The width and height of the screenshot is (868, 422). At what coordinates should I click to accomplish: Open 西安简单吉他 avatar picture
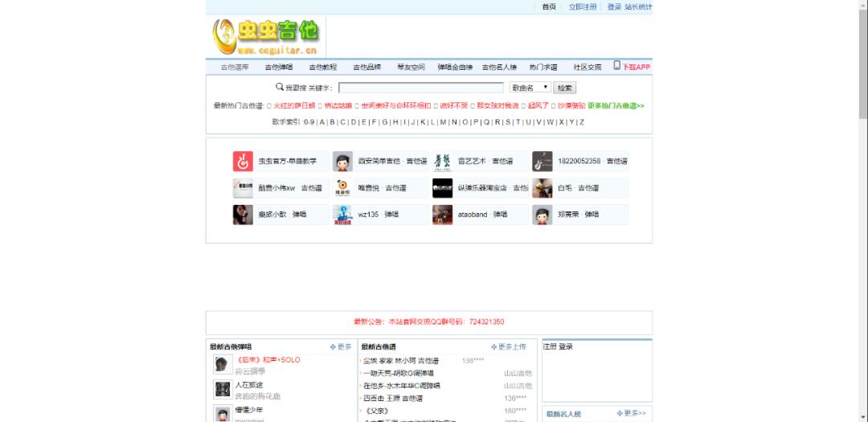pos(342,161)
